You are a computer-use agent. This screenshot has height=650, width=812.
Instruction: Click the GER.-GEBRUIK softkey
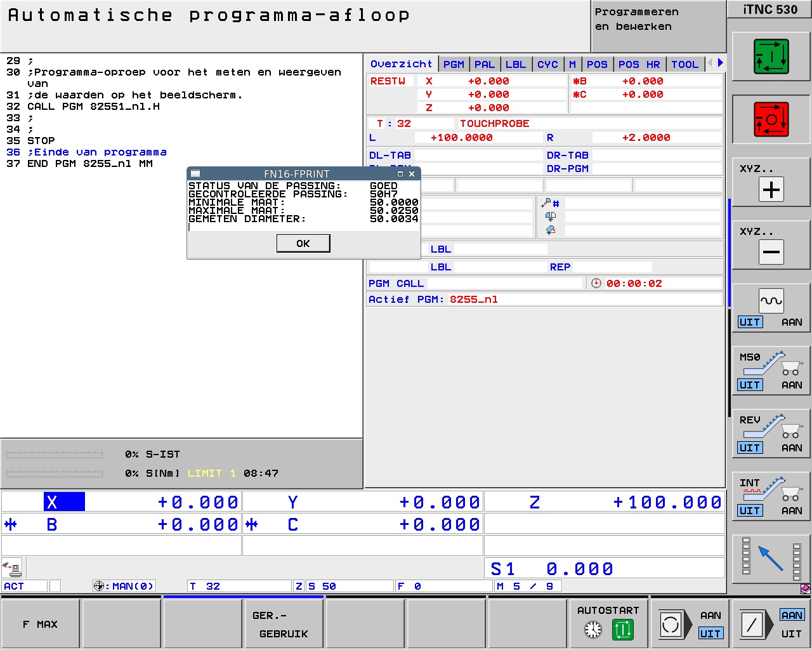pyautogui.click(x=284, y=625)
